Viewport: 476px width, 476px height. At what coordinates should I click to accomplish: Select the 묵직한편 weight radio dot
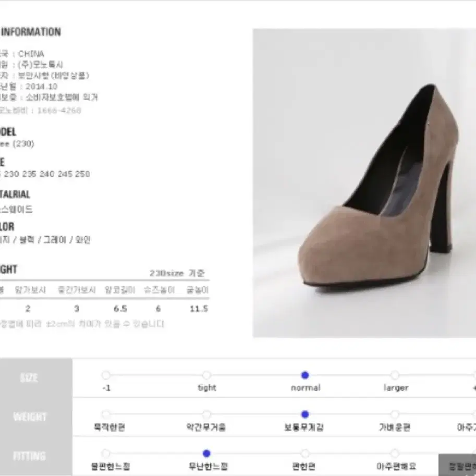click(106, 414)
